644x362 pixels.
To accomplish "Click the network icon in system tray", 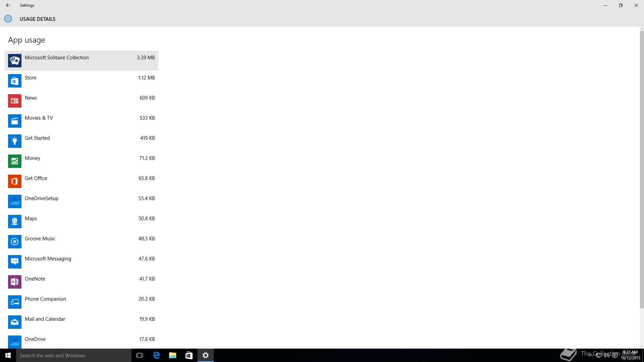I will 598,355.
